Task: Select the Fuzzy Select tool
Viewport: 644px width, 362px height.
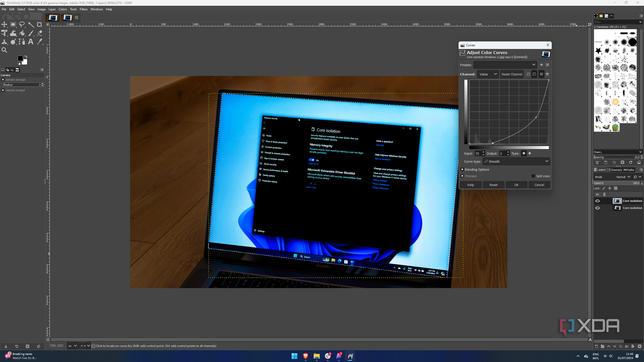Action: click(x=31, y=25)
